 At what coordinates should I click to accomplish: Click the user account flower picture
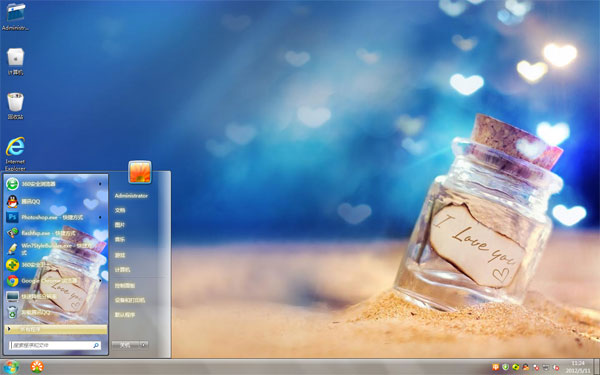[x=140, y=172]
